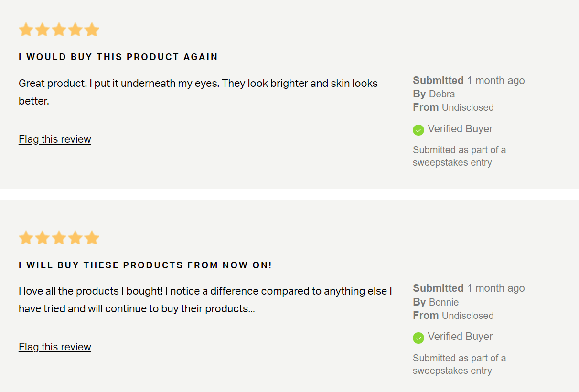Click the third star in Bonnie's review rating
The image size is (579, 392).
[x=59, y=238]
